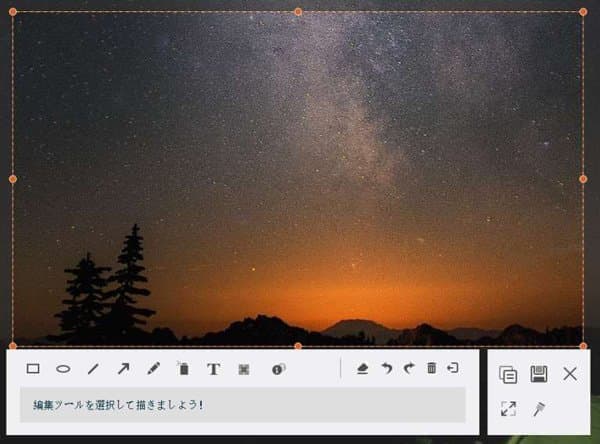Select the ellipse drawing tool

coord(63,369)
